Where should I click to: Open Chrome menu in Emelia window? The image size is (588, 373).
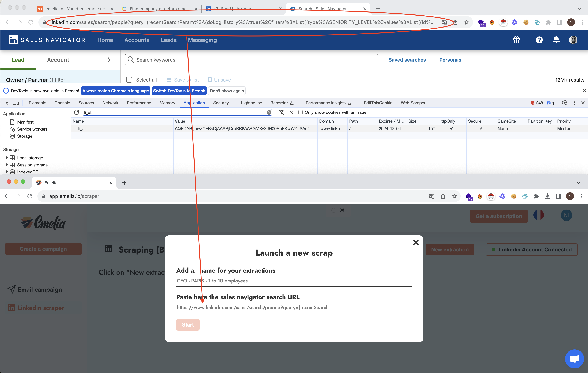581,196
